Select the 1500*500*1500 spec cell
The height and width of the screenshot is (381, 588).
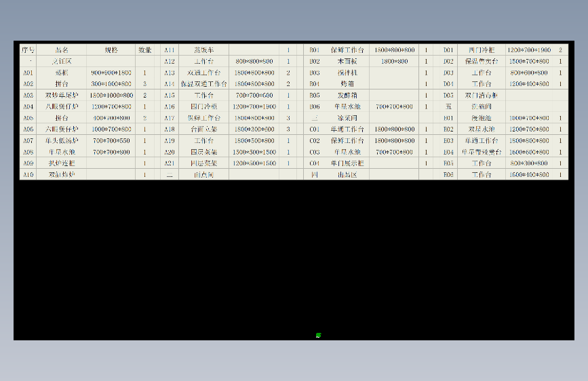point(254,152)
